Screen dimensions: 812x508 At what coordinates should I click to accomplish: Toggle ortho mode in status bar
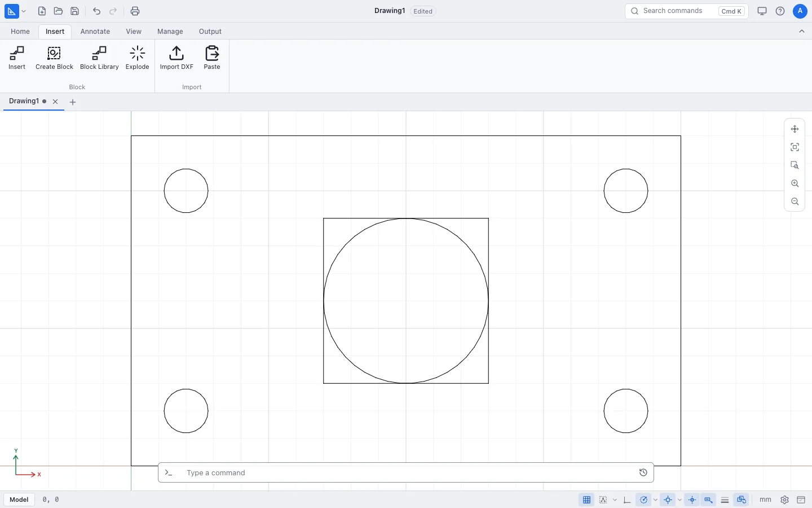pos(627,500)
